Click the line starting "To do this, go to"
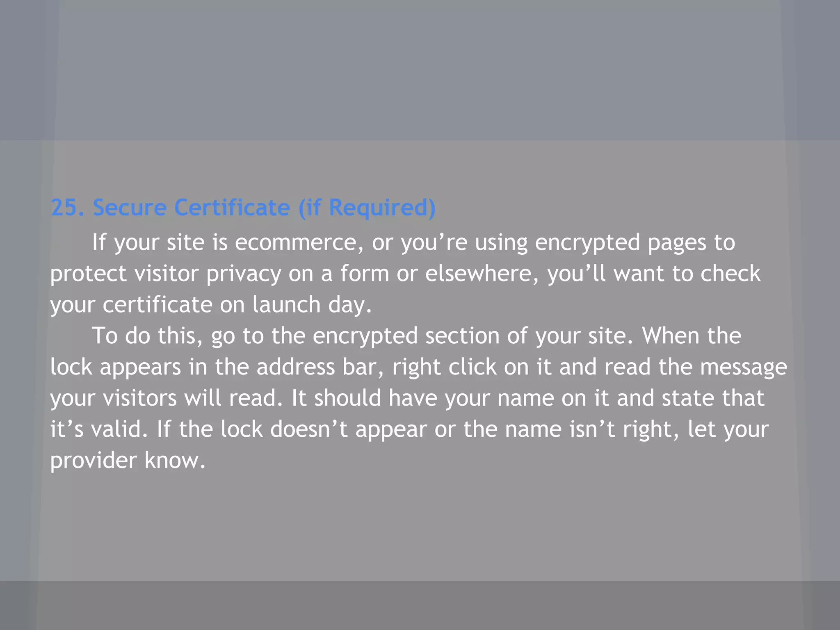Image resolution: width=840 pixels, height=630 pixels. [x=416, y=336]
